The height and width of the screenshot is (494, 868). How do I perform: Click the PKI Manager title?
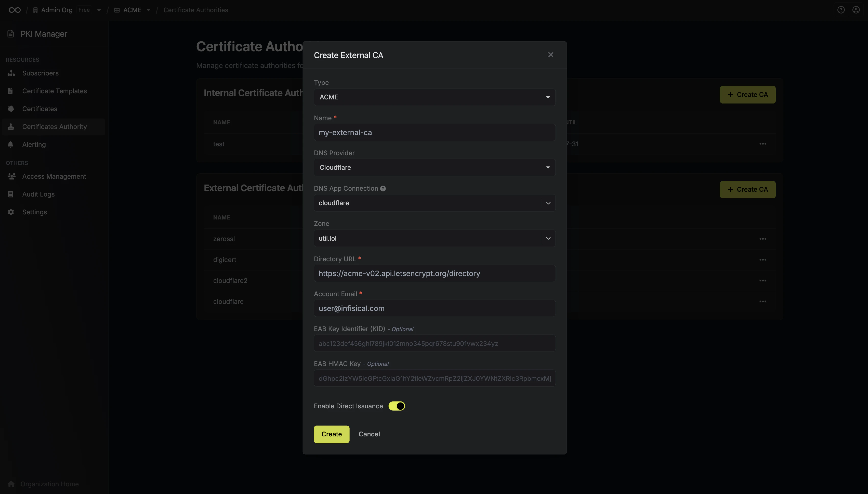(x=44, y=34)
